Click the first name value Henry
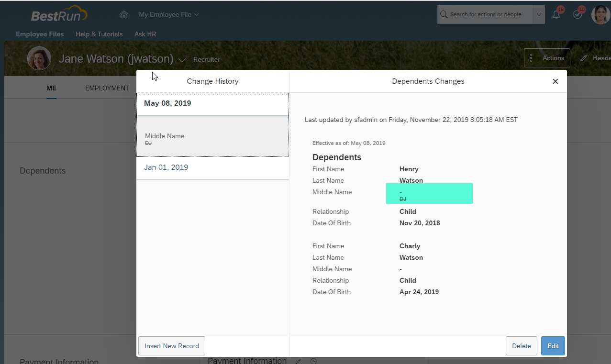 point(409,169)
